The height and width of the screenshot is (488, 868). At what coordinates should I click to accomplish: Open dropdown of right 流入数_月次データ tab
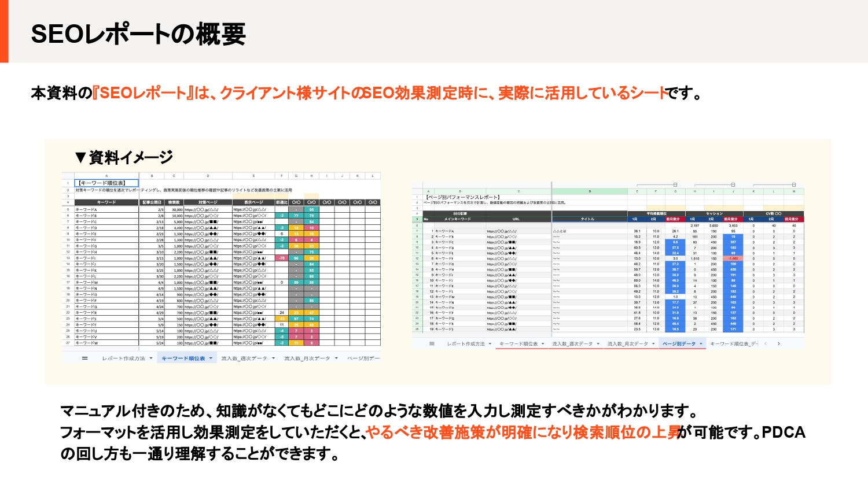point(654,343)
